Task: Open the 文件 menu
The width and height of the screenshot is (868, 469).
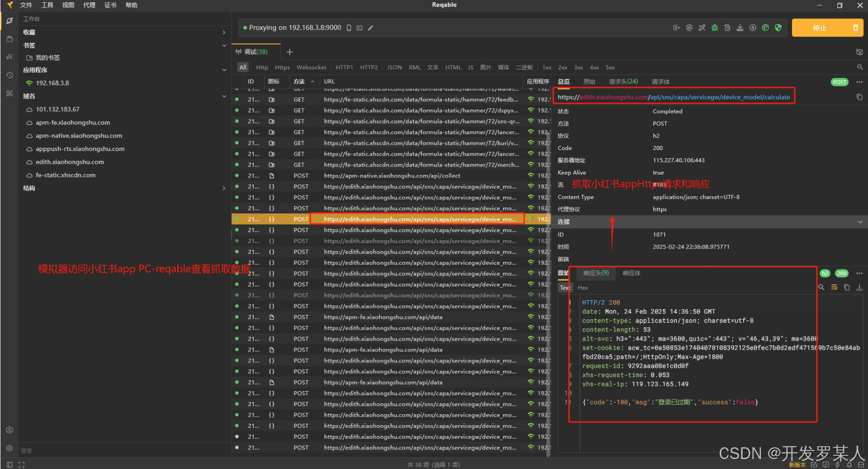Action: tap(26, 5)
